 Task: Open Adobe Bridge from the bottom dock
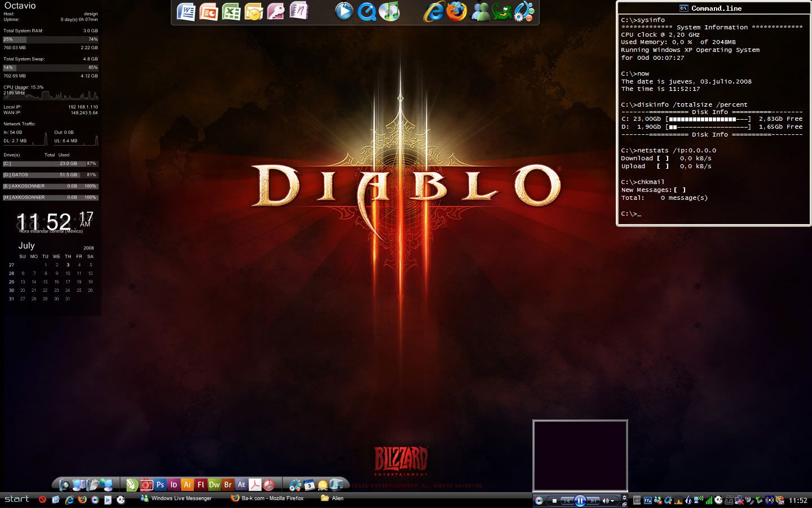[228, 485]
